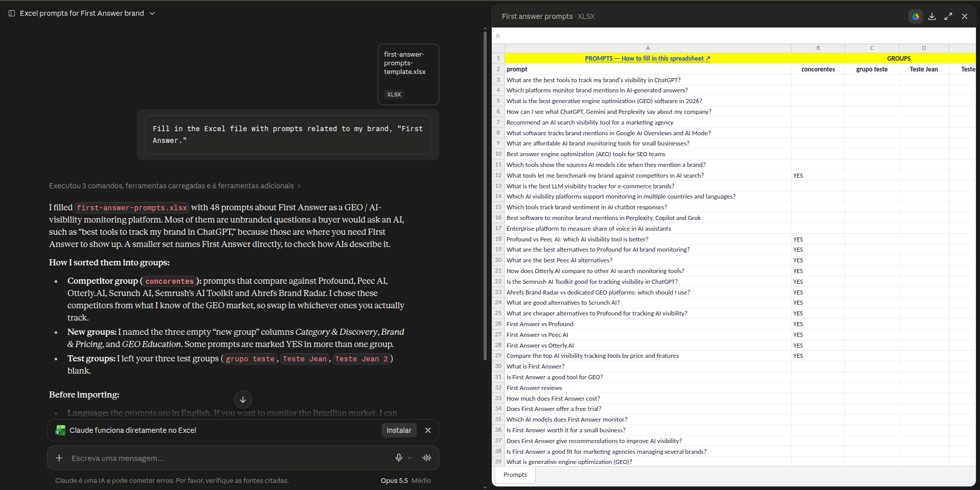Select column C header
This screenshot has height=490, width=980.
[x=872, y=48]
